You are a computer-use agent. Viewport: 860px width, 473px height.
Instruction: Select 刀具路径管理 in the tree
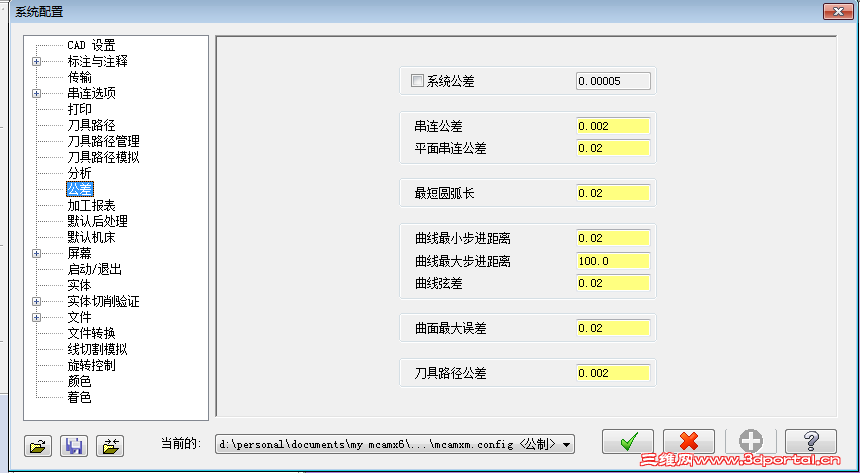(103, 141)
